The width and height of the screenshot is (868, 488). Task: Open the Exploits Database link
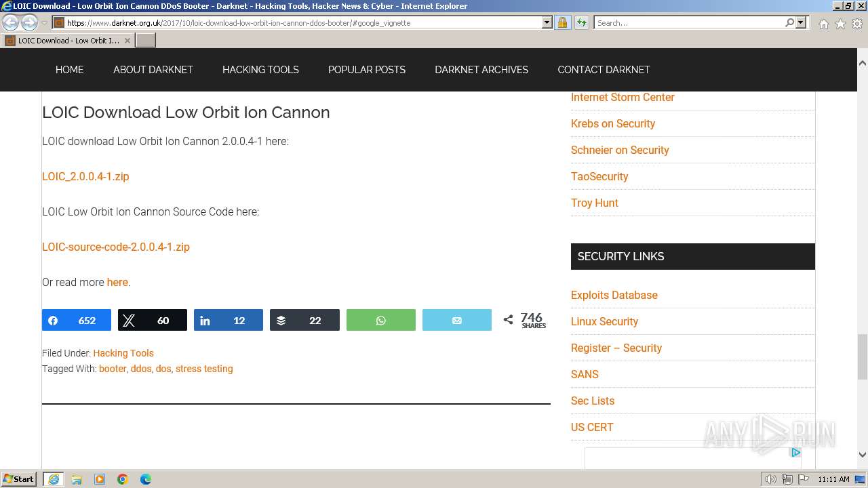pyautogui.click(x=614, y=295)
